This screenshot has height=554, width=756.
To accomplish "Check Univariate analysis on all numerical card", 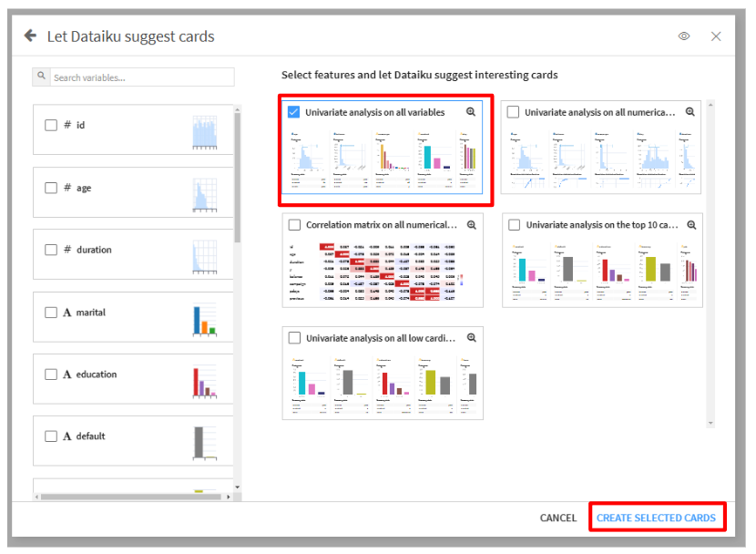I will tap(513, 112).
